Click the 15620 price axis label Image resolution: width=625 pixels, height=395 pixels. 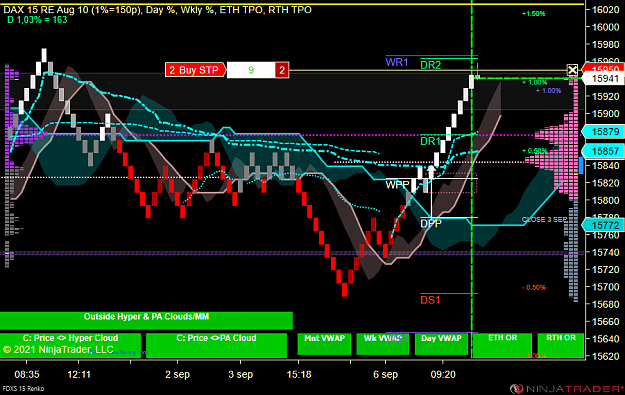605,356
